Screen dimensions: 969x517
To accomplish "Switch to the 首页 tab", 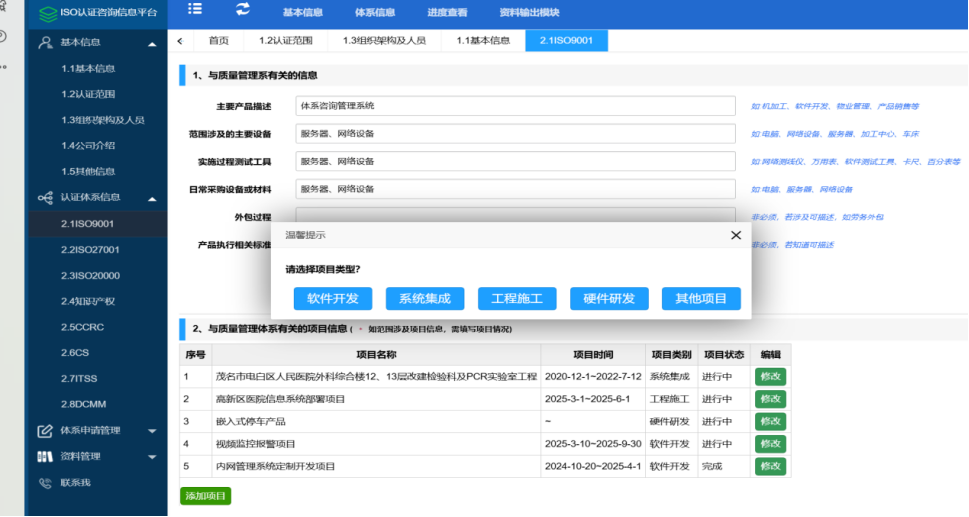I will (x=219, y=41).
